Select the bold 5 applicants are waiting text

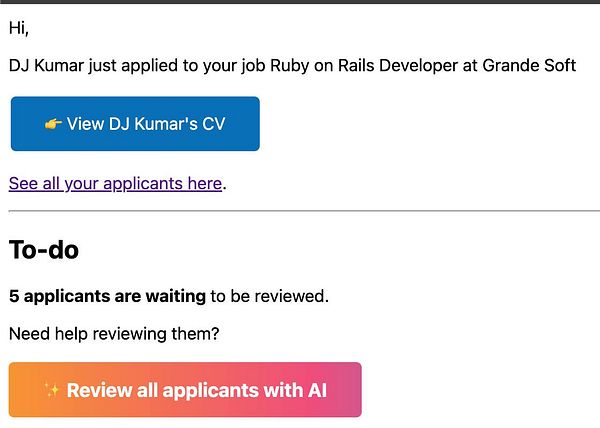(x=107, y=296)
